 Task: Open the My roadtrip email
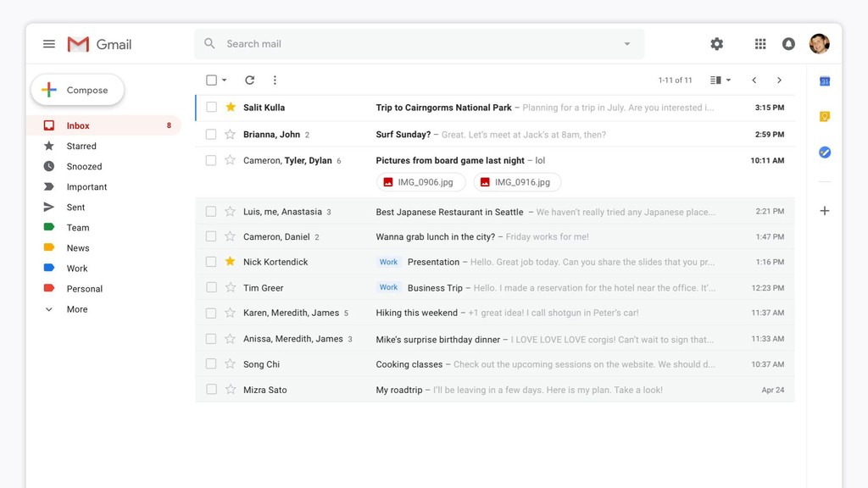click(495, 390)
